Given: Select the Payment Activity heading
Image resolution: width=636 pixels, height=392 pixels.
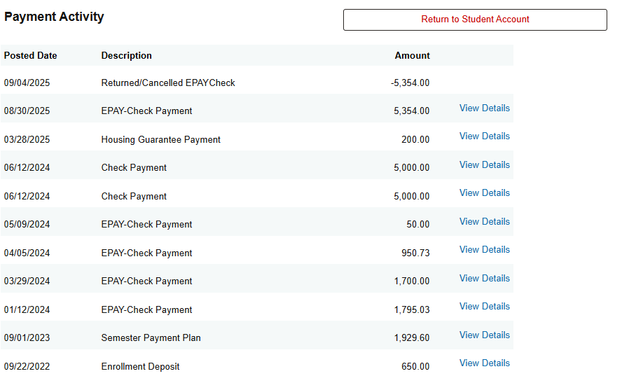Looking at the screenshot, I should point(54,17).
